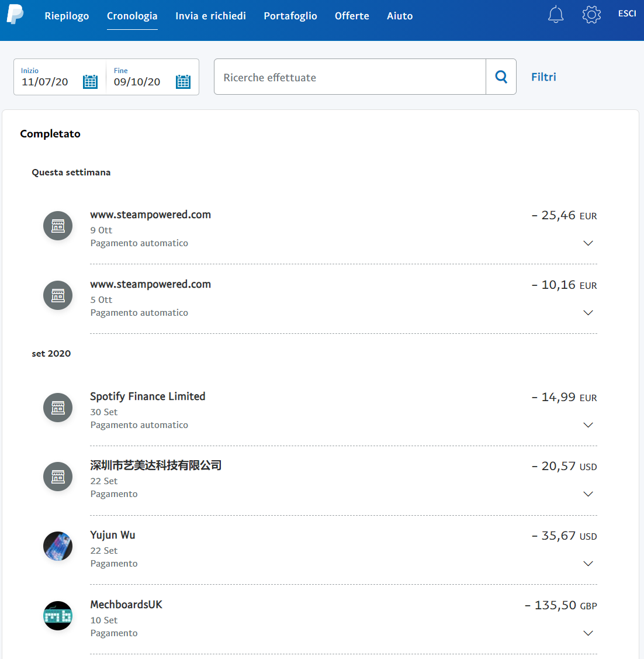
Task: Click Yujun Wu profile picture
Action: (x=58, y=546)
